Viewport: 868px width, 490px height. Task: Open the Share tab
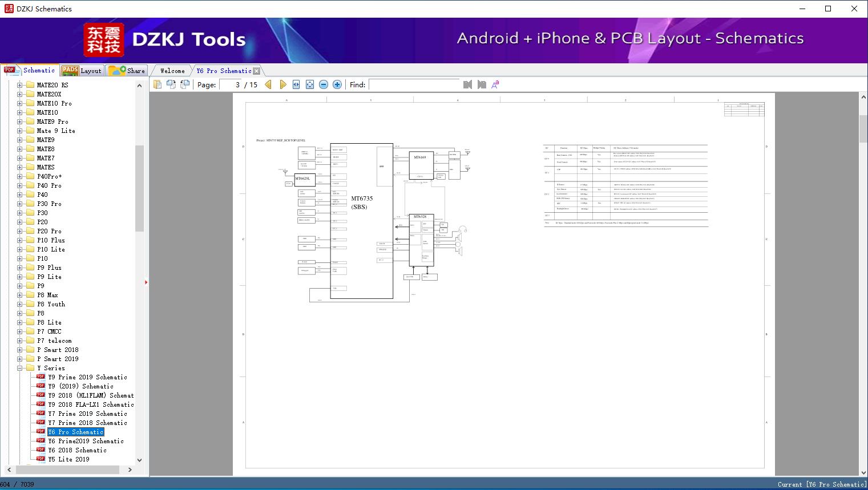[128, 71]
